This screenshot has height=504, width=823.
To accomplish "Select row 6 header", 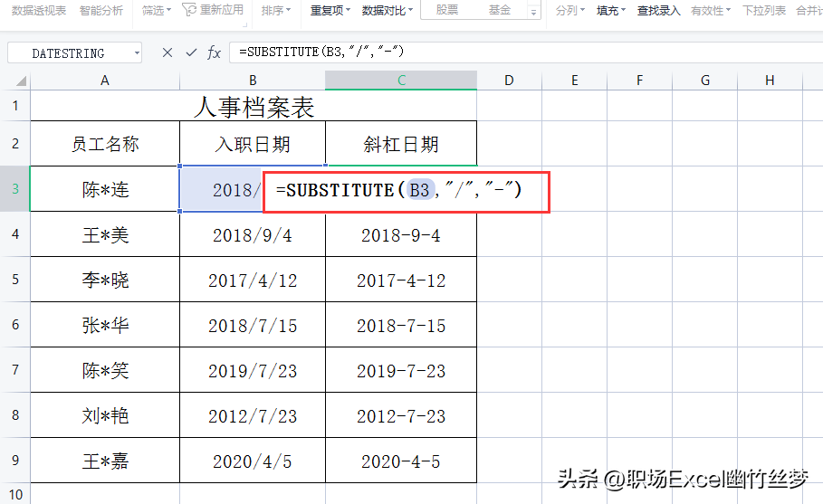I will coord(15,324).
